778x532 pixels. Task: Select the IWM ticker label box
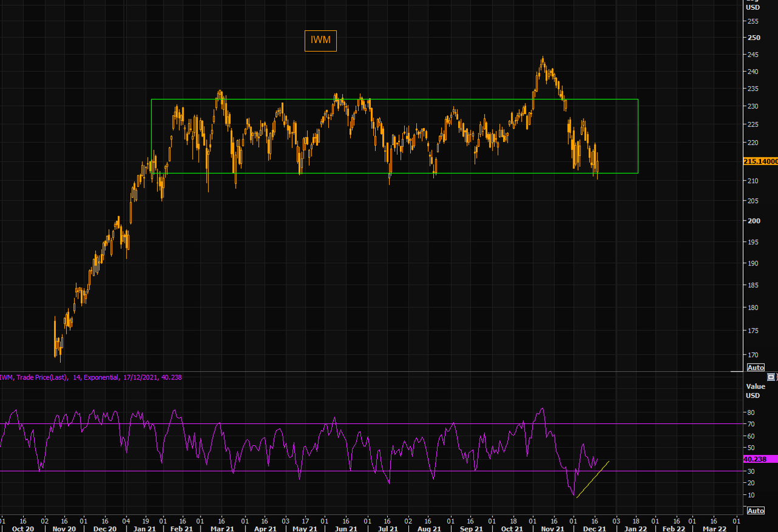click(x=320, y=41)
